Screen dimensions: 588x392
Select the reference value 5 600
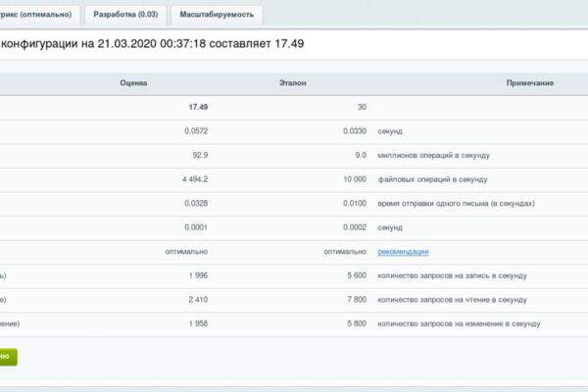pyautogui.click(x=357, y=275)
